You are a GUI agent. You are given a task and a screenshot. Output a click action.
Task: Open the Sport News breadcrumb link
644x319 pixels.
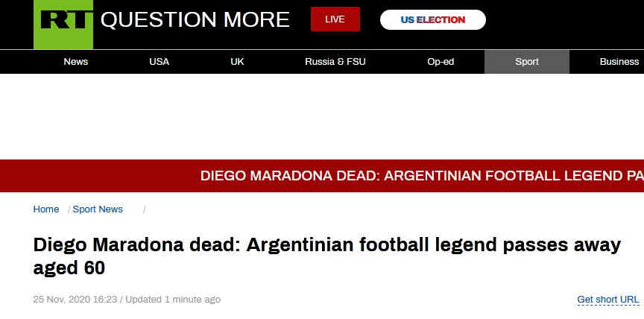point(98,209)
